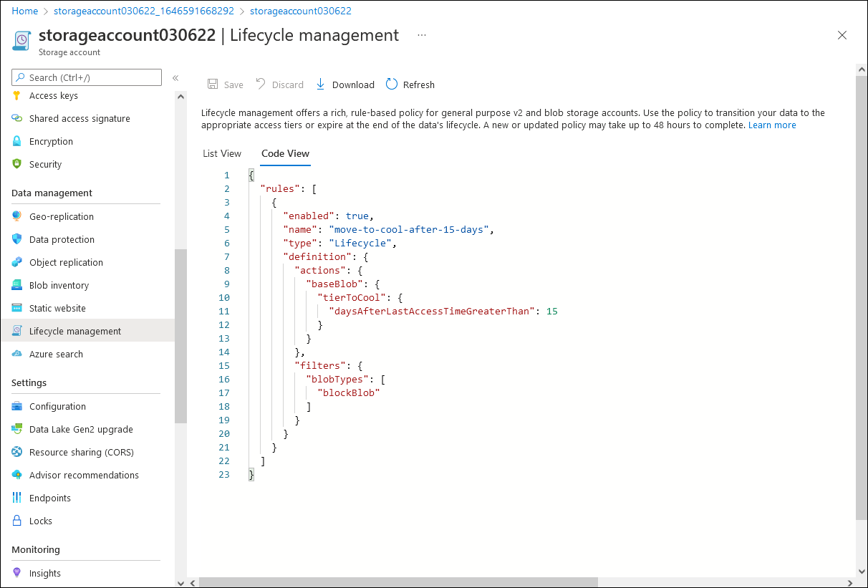
Task: Click the "blockBlob" value in code
Action: 349,393
